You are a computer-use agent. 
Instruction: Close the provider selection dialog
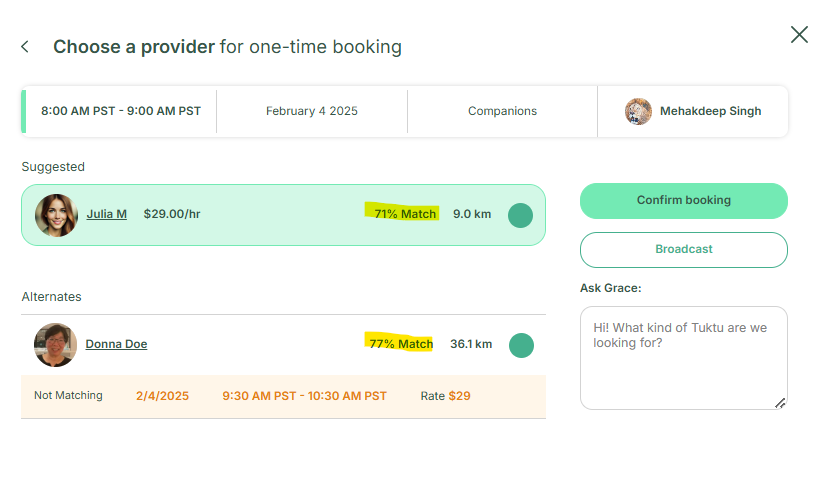799,35
